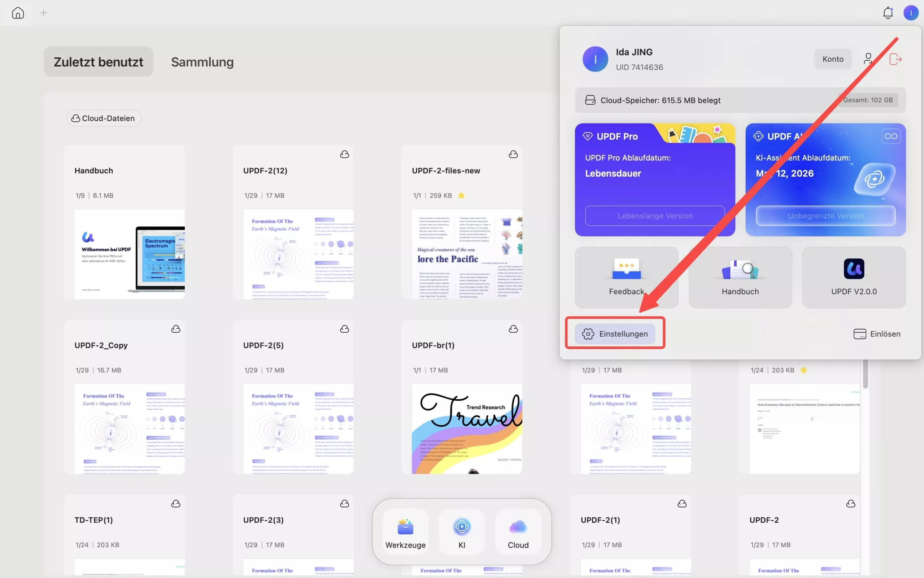The height and width of the screenshot is (578, 924).
Task: Click the user name Ida JING
Action: point(634,52)
